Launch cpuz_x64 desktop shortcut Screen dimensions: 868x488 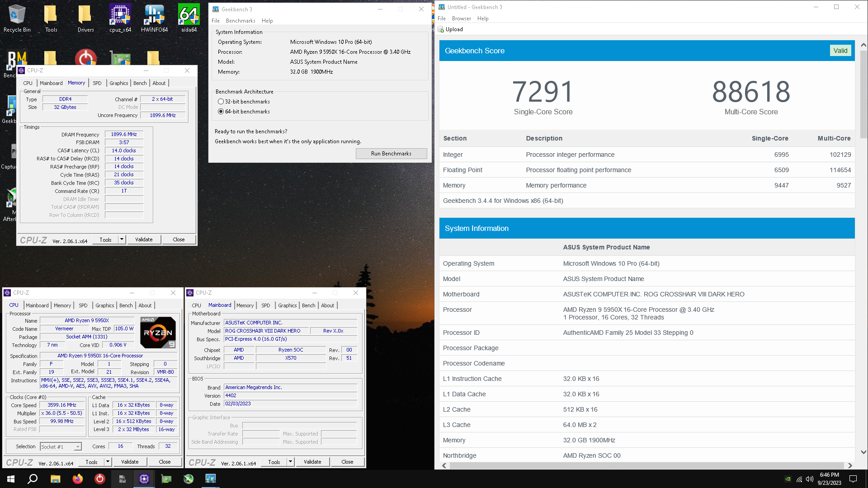click(120, 19)
